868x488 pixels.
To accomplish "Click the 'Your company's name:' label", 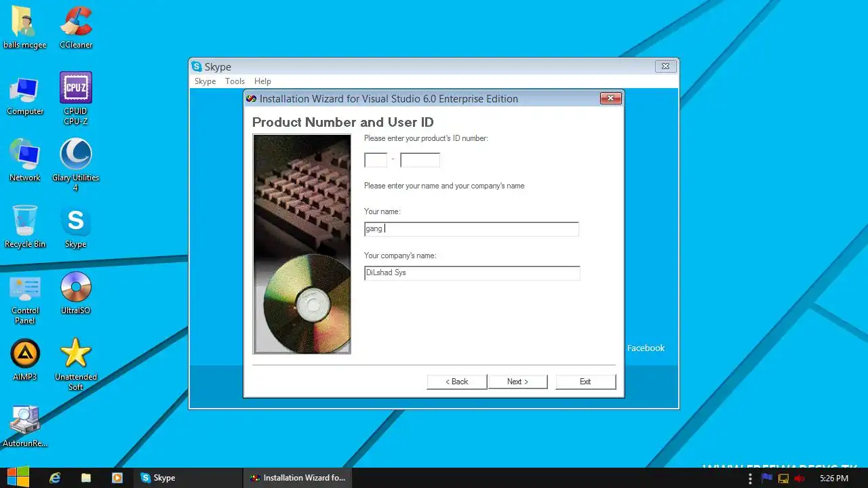I will pos(400,256).
